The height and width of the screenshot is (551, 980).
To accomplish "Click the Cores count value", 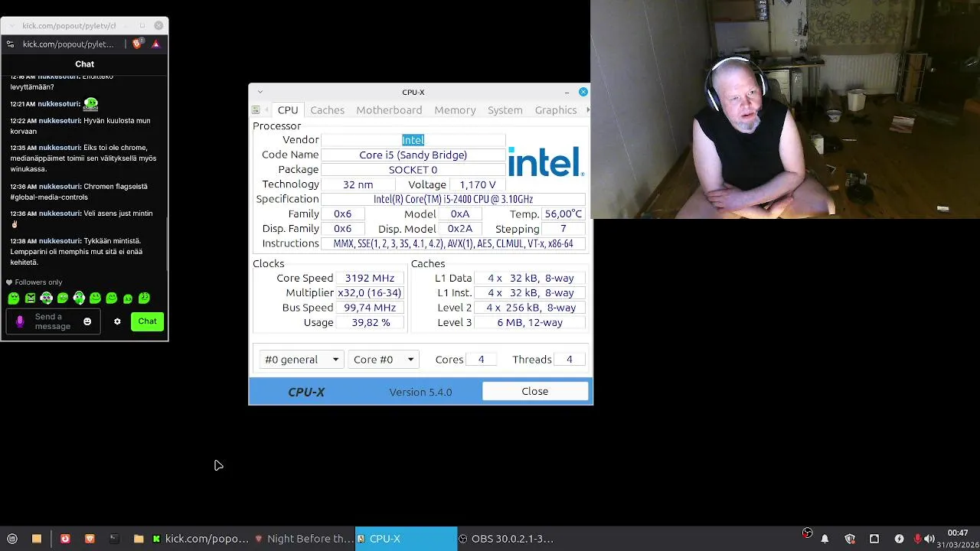I will click(x=481, y=360).
